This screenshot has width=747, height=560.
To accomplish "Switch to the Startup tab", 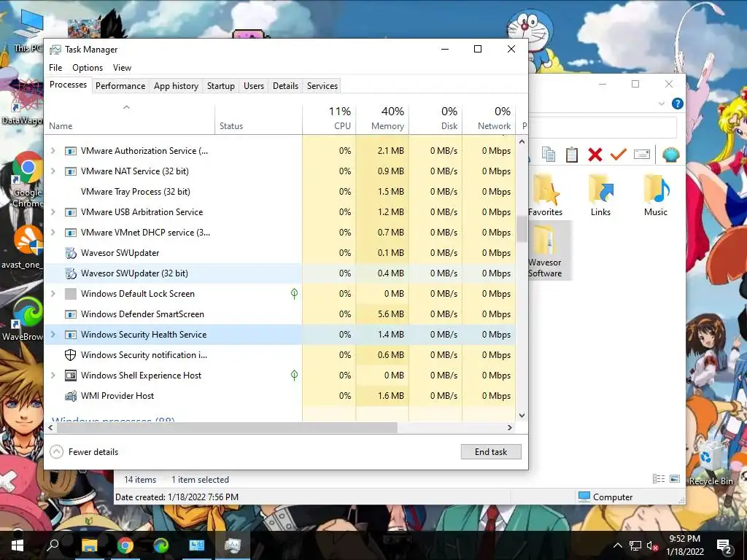I will [220, 86].
